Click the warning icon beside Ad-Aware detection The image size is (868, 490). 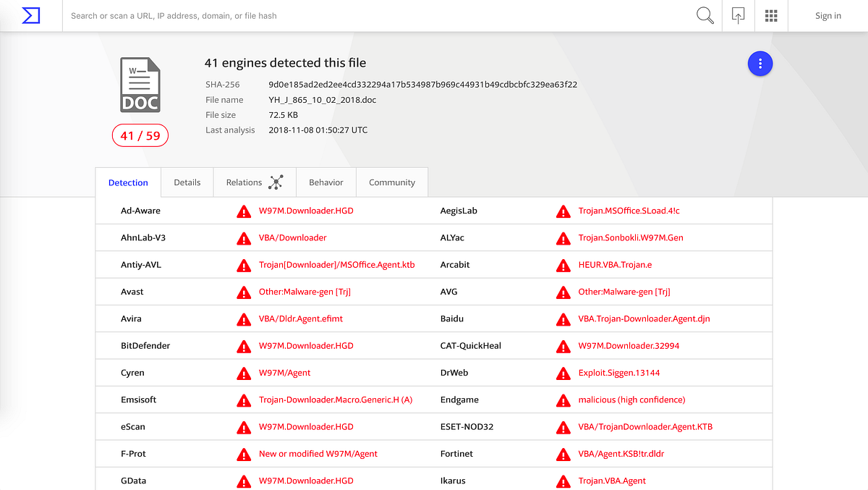coord(243,211)
